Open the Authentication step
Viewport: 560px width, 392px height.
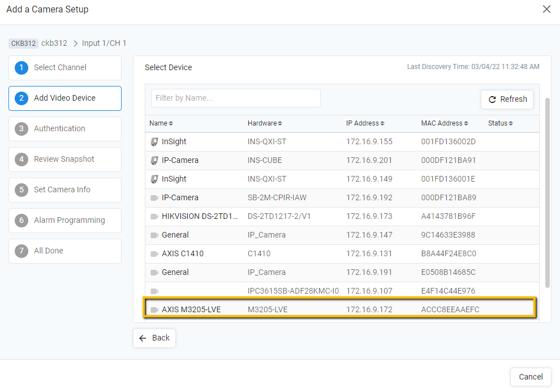[x=65, y=129]
